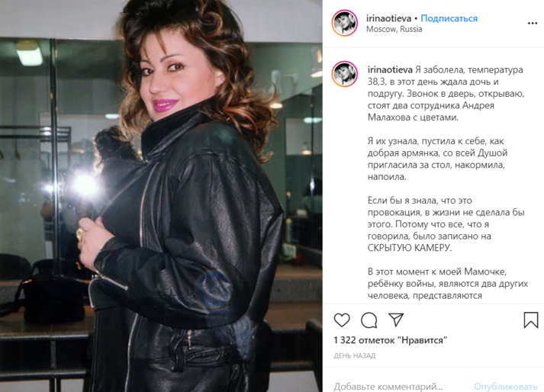The height and width of the screenshot is (392, 544).
Task: View the 1 322 likes list
Action: tap(391, 340)
